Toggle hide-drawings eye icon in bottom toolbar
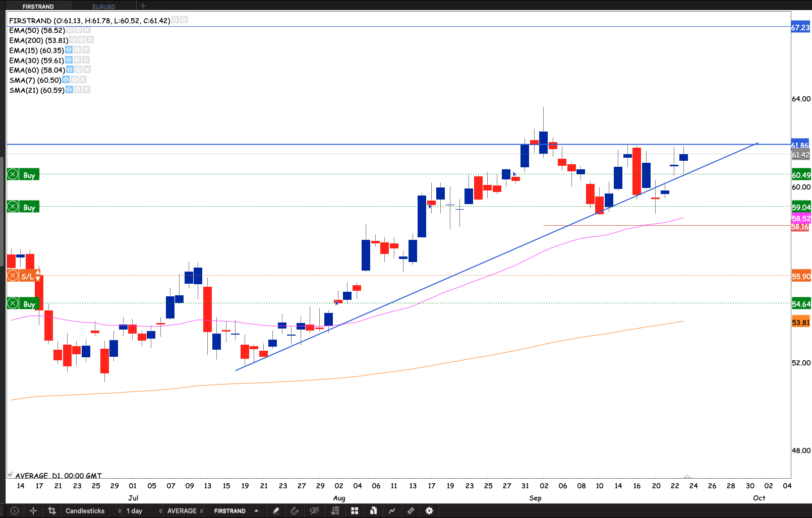The image size is (812, 518). [x=314, y=510]
